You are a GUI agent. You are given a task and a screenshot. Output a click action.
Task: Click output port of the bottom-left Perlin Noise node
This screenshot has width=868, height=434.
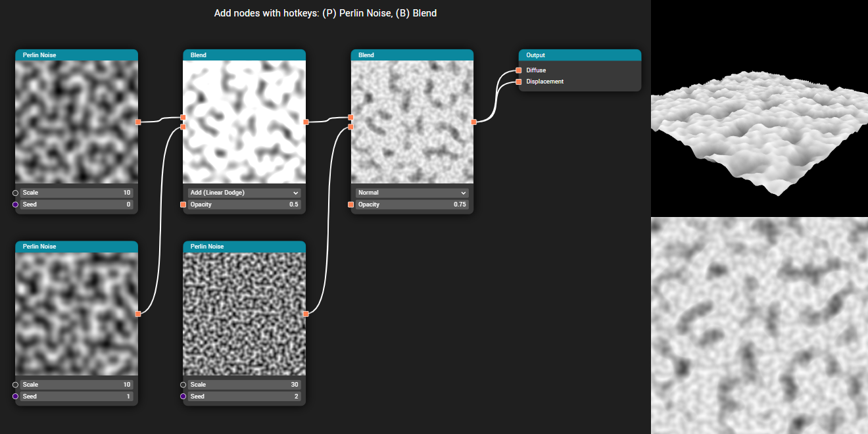pos(139,314)
